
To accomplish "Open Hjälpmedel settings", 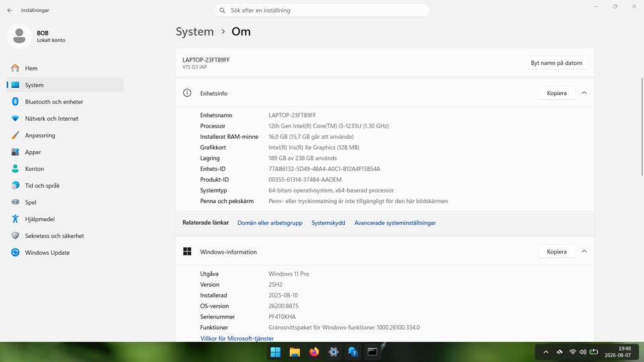I will tap(65, 219).
